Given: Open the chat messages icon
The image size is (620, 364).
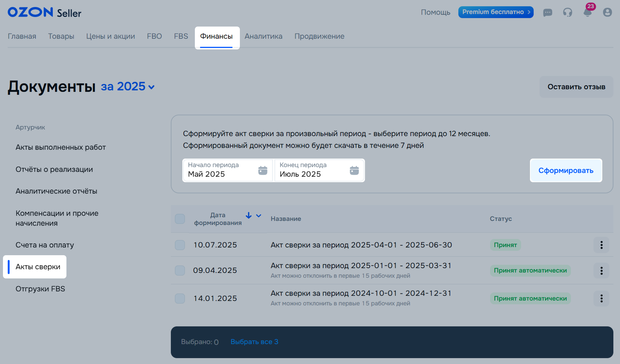Looking at the screenshot, I should tap(548, 13).
